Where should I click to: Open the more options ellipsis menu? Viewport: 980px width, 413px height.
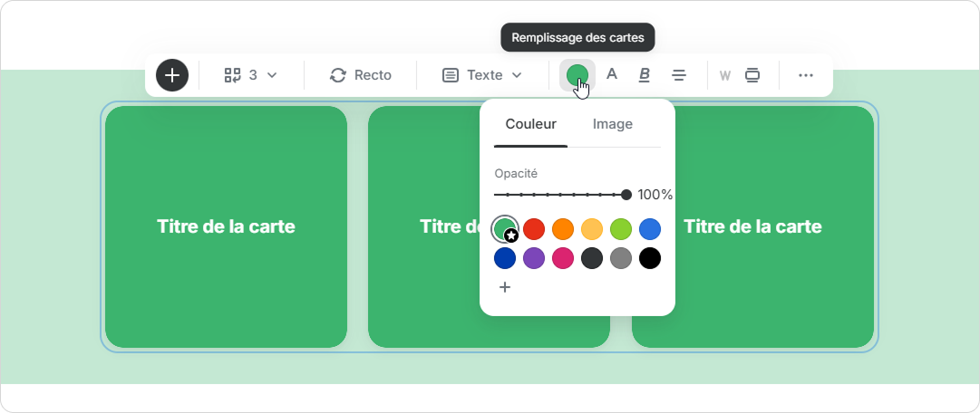[806, 75]
